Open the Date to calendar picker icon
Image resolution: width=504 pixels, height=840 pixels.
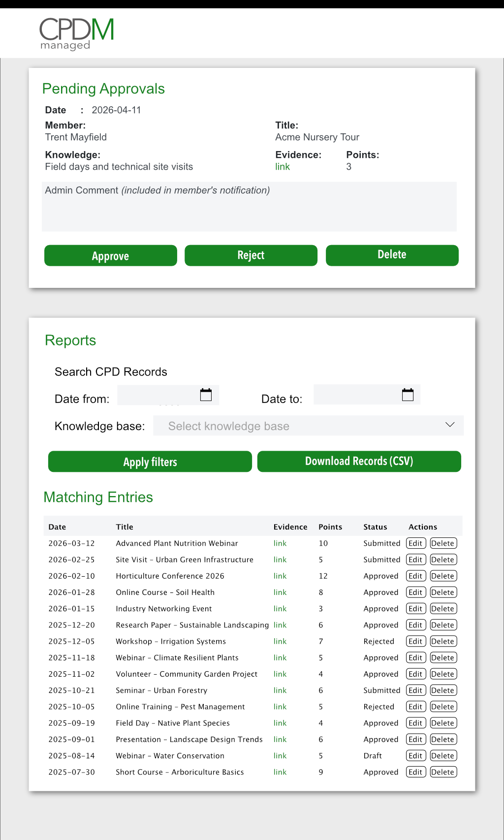(x=408, y=395)
